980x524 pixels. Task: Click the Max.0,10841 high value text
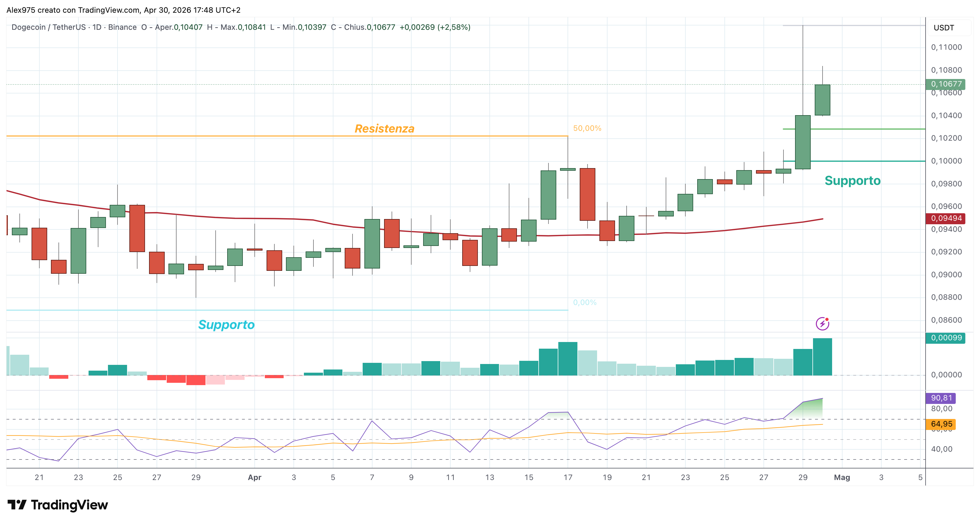(x=243, y=27)
